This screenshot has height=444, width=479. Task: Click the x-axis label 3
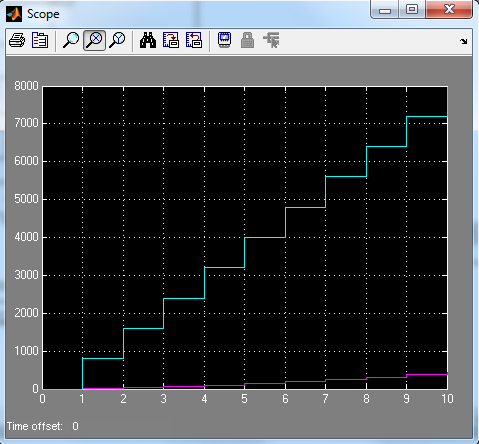(x=163, y=399)
